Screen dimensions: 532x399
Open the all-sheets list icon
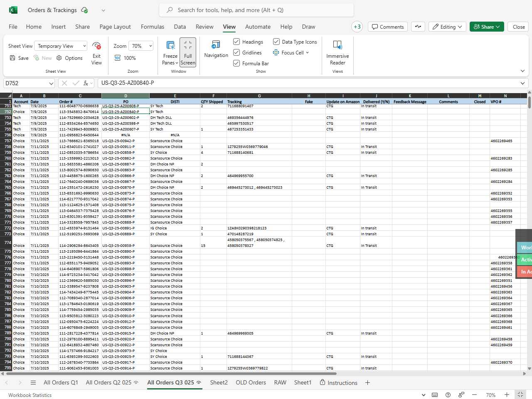pyautogui.click(x=33, y=382)
